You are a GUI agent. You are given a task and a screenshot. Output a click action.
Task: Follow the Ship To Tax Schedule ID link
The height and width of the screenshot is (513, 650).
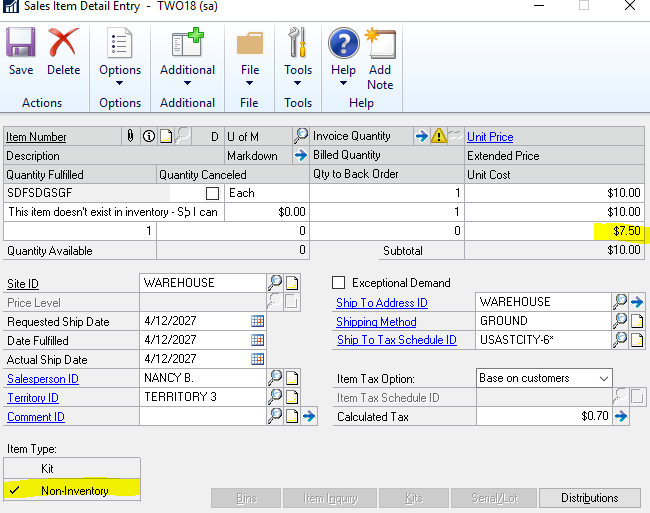click(x=396, y=340)
